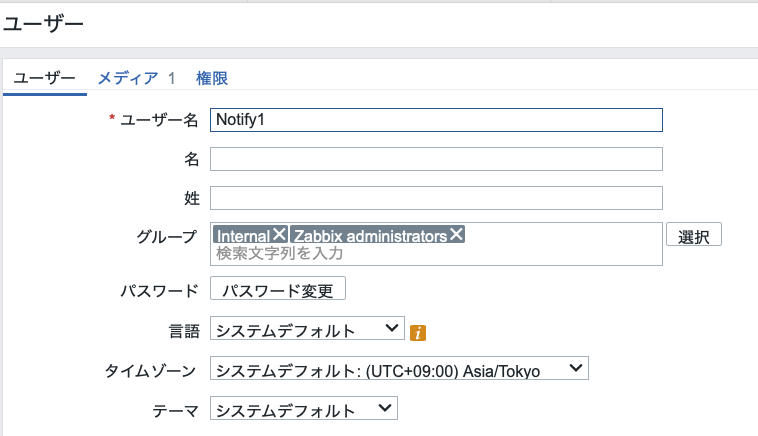Viewport: 758px width, 436px height.
Task: Open the 言語 language dropdown
Action: (307, 329)
